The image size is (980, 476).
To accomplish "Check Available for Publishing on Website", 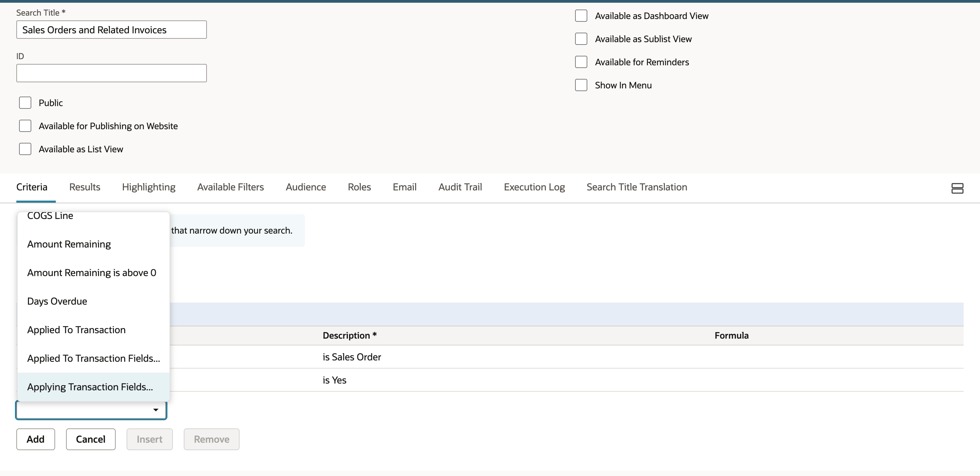I will tap(25, 126).
